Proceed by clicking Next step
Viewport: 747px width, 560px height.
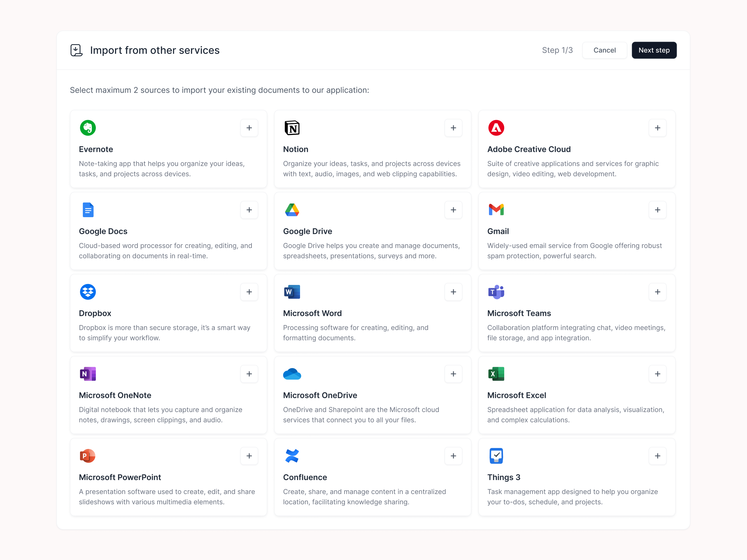point(654,50)
